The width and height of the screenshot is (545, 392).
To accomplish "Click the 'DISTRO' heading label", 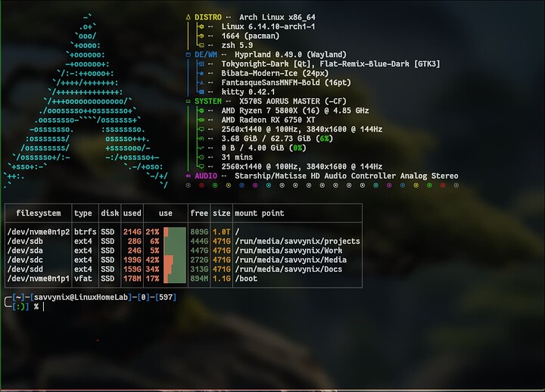I will [x=208, y=17].
